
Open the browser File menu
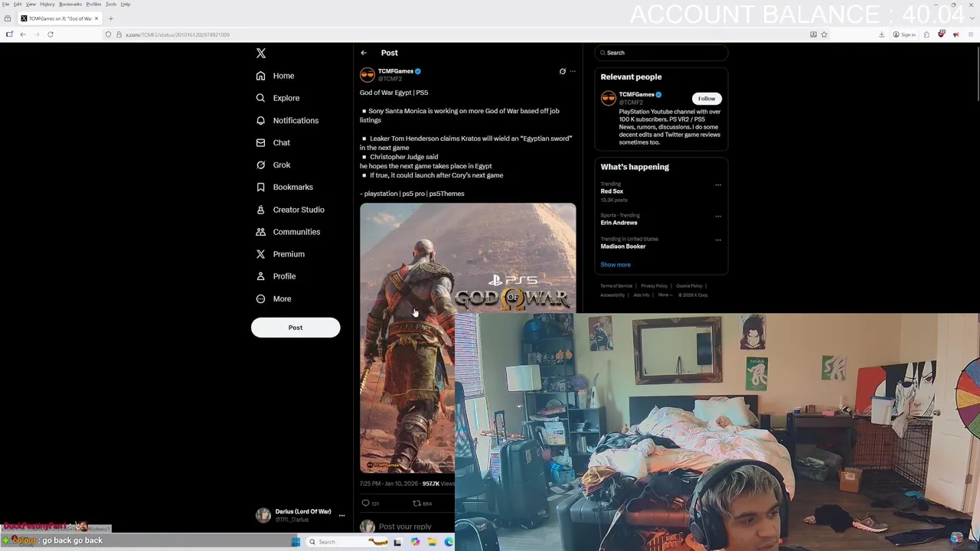(x=5, y=5)
